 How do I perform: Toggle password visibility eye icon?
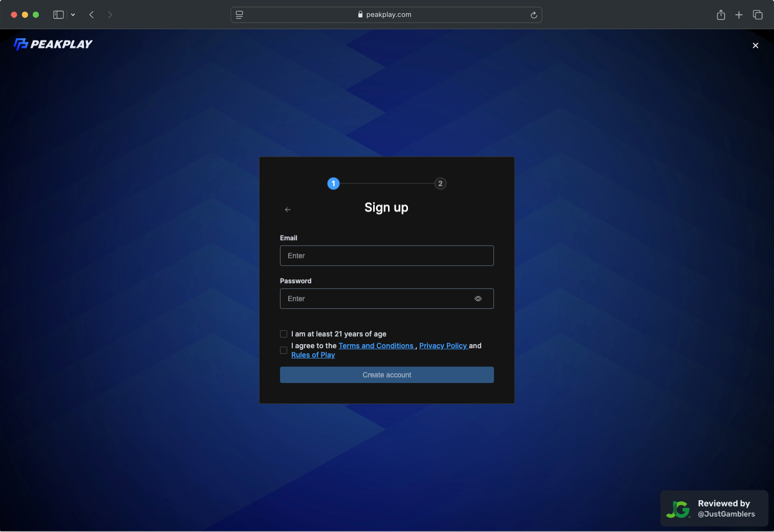click(478, 299)
